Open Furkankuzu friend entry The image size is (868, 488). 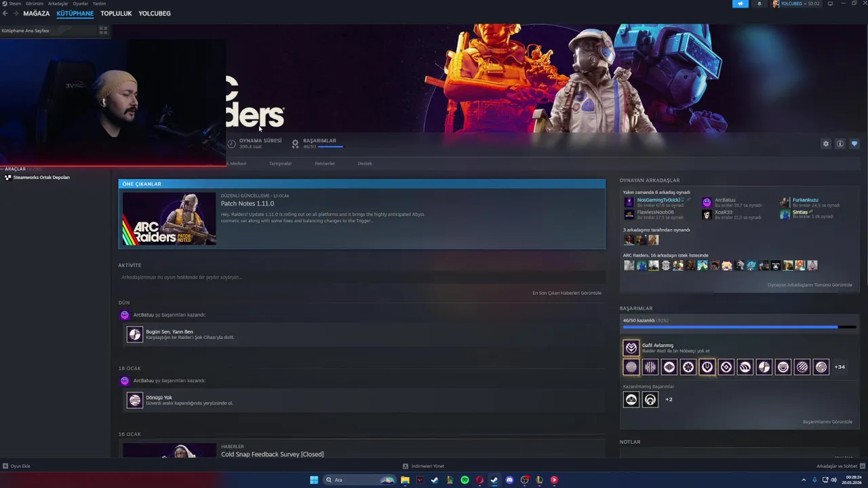point(810,202)
